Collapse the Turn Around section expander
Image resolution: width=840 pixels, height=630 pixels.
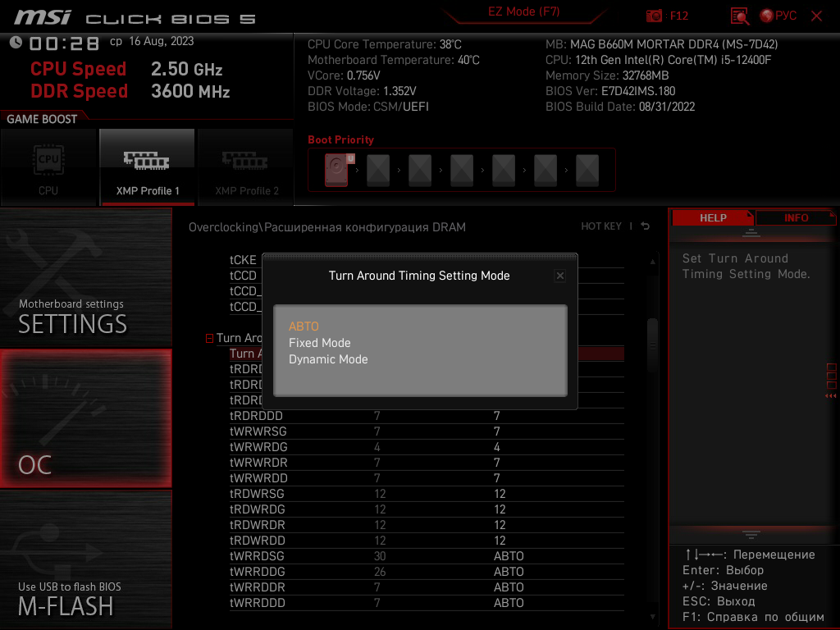click(209, 338)
